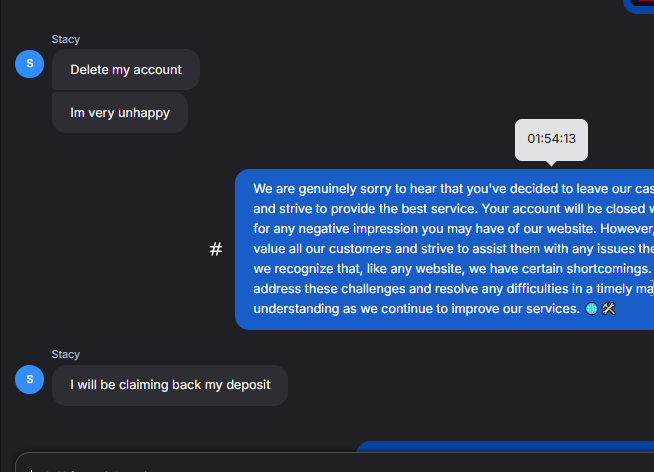Click the # symbol left of agent reply
The image size is (654, 472).
(216, 249)
